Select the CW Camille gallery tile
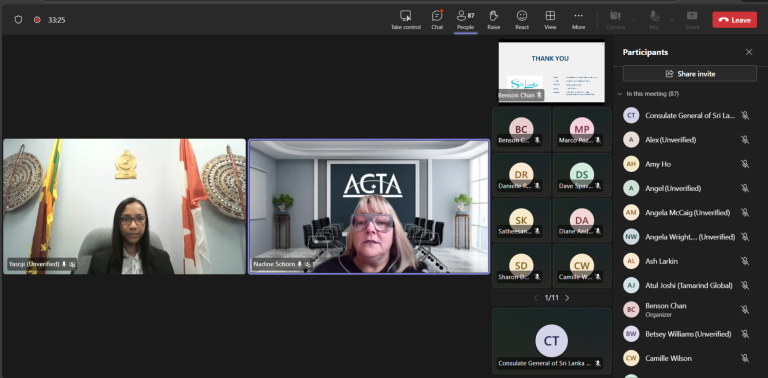This screenshot has height=378, width=768. (582, 266)
